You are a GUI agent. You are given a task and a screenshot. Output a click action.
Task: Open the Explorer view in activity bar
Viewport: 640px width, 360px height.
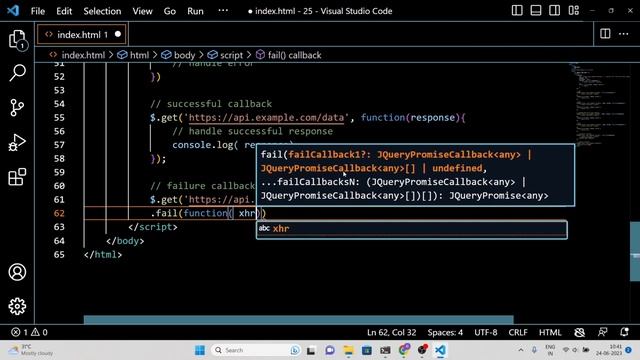pos(18,40)
